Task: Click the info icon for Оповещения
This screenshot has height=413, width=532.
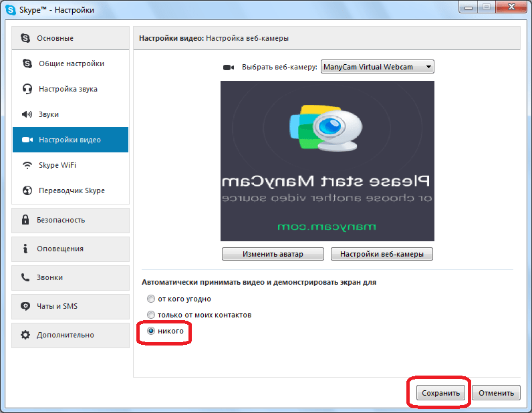Action: 25,249
